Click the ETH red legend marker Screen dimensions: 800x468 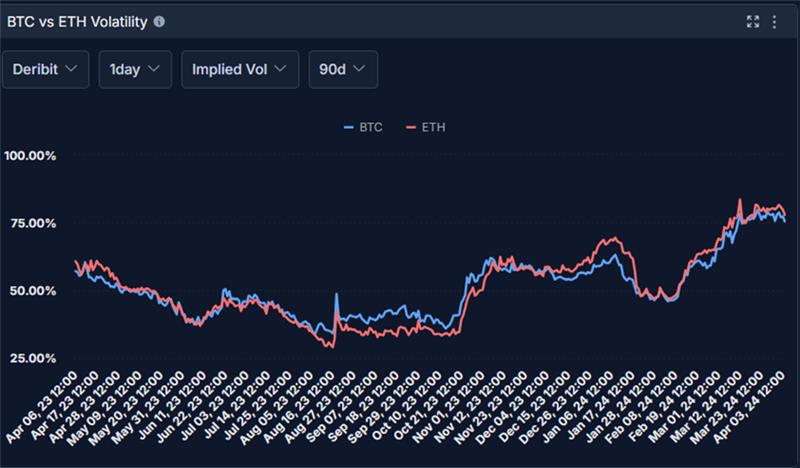coord(411,127)
